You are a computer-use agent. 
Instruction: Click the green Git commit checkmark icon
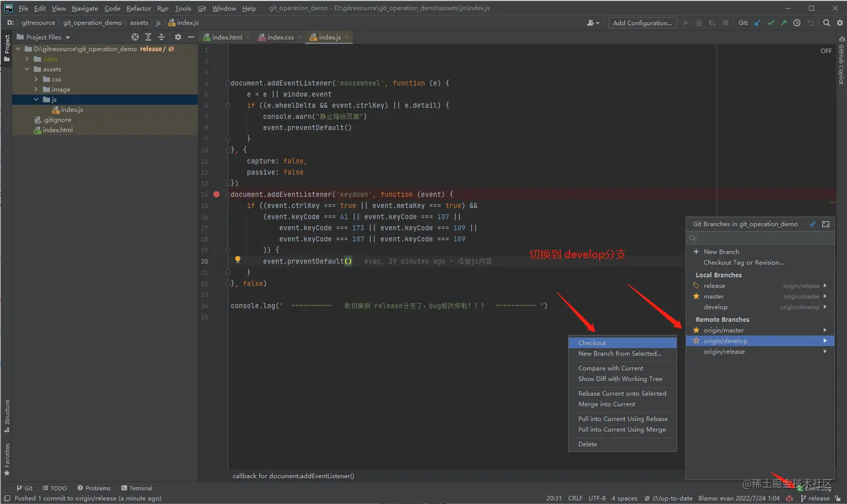point(771,23)
